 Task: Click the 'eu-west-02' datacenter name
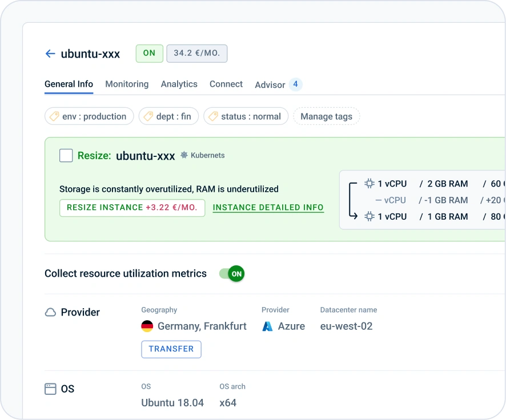point(346,326)
